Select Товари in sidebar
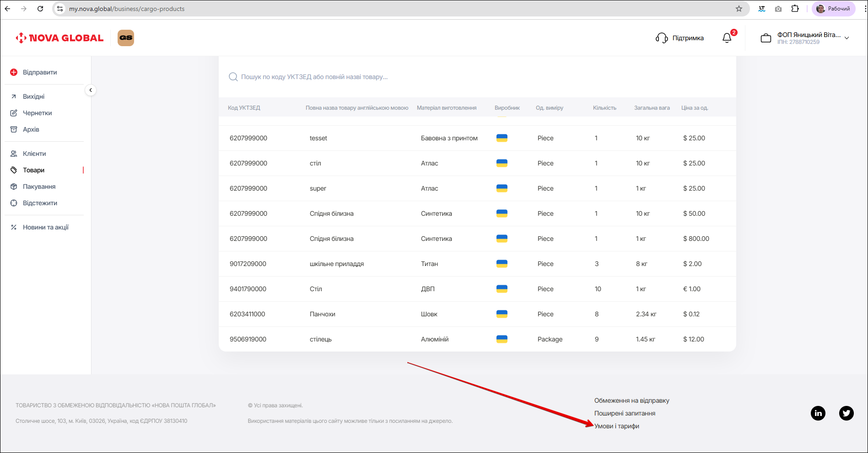This screenshot has width=868, height=453. [x=33, y=170]
